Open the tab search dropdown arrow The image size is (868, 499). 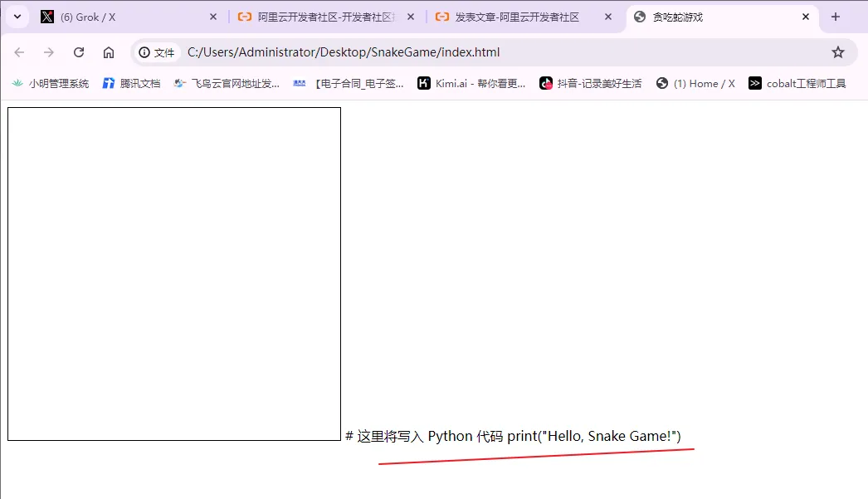pyautogui.click(x=17, y=17)
